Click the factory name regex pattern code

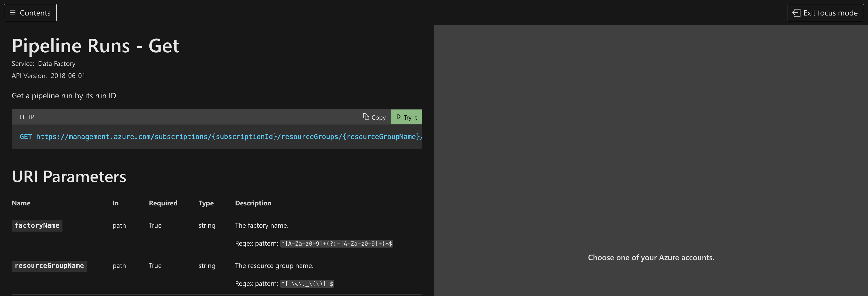tap(337, 243)
